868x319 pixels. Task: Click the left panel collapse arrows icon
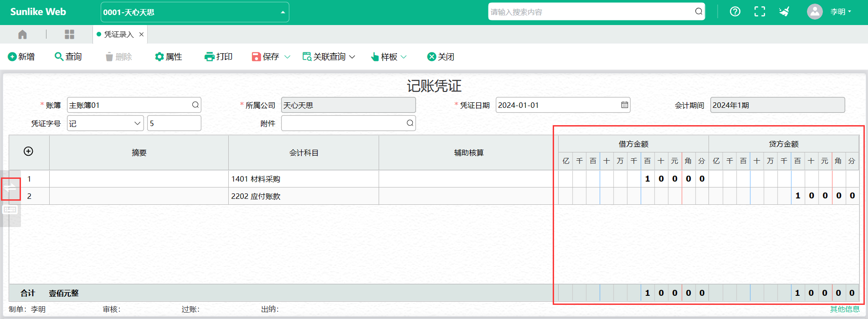(x=10, y=188)
